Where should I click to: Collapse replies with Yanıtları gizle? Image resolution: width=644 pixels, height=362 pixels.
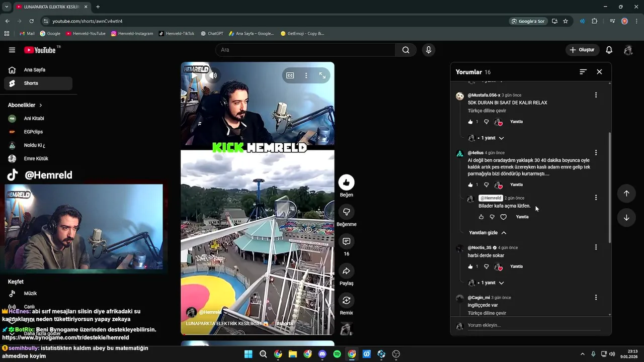point(488,233)
